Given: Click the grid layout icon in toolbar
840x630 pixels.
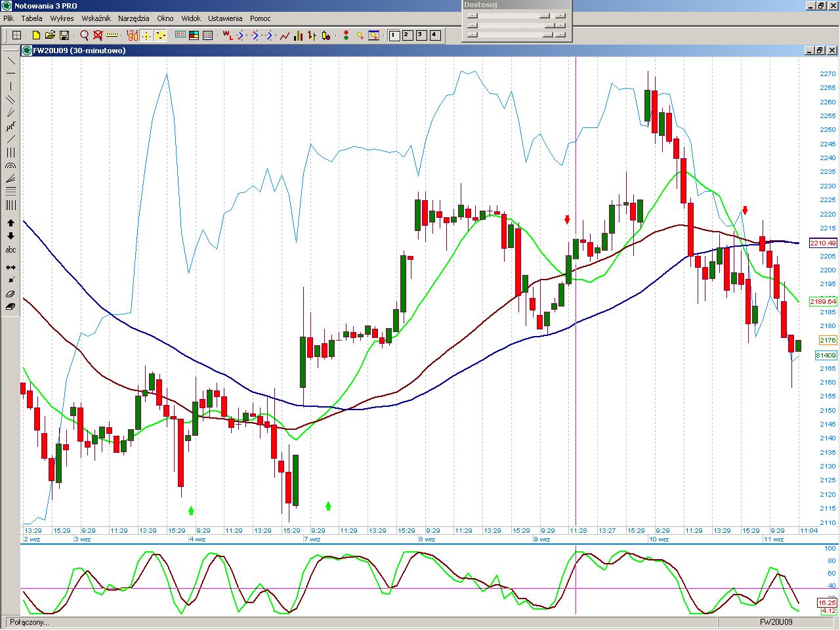Looking at the screenshot, I should (17, 35).
